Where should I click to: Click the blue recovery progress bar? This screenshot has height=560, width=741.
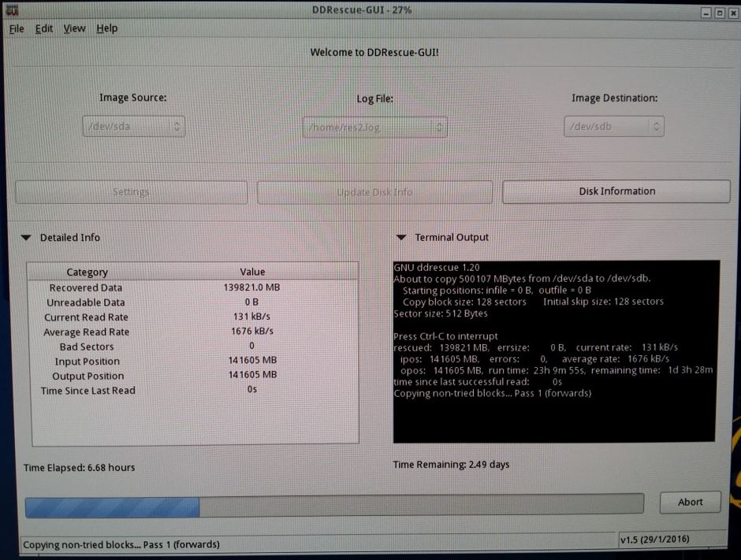click(334, 507)
